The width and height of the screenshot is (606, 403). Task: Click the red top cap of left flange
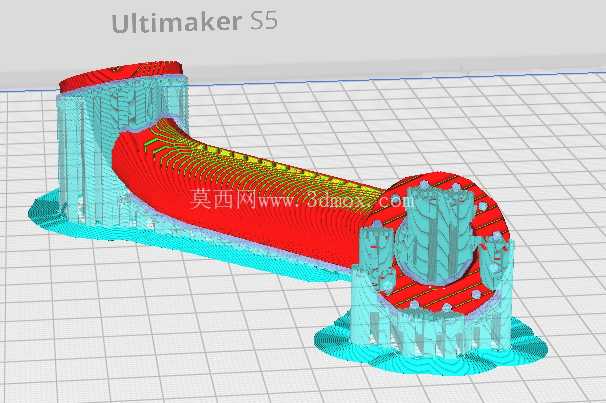(121, 75)
